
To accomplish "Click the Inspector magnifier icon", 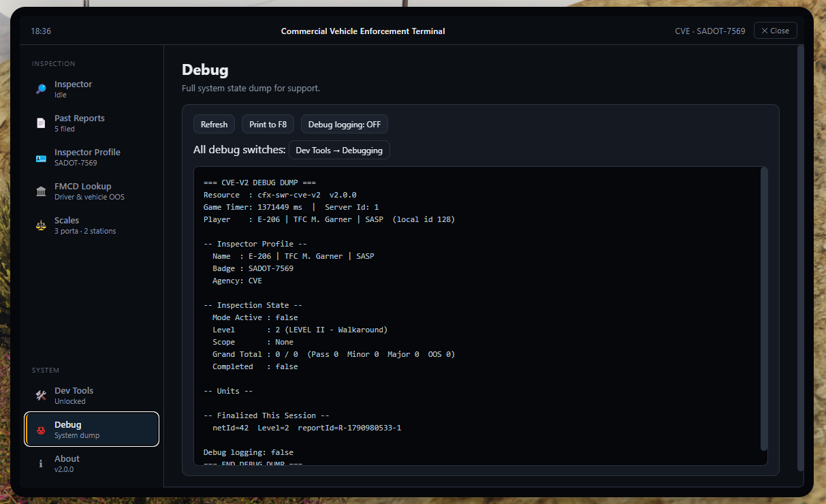I will tap(41, 89).
